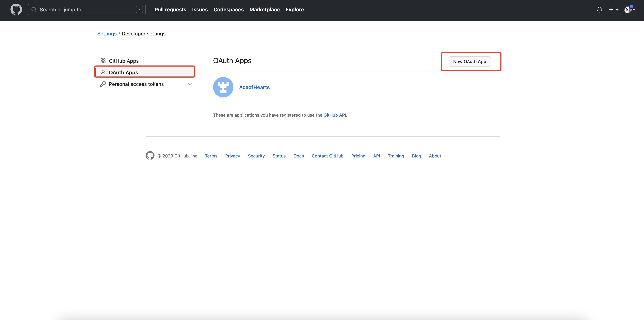
Task: Follow the GitHub API link
Action: 334,115
